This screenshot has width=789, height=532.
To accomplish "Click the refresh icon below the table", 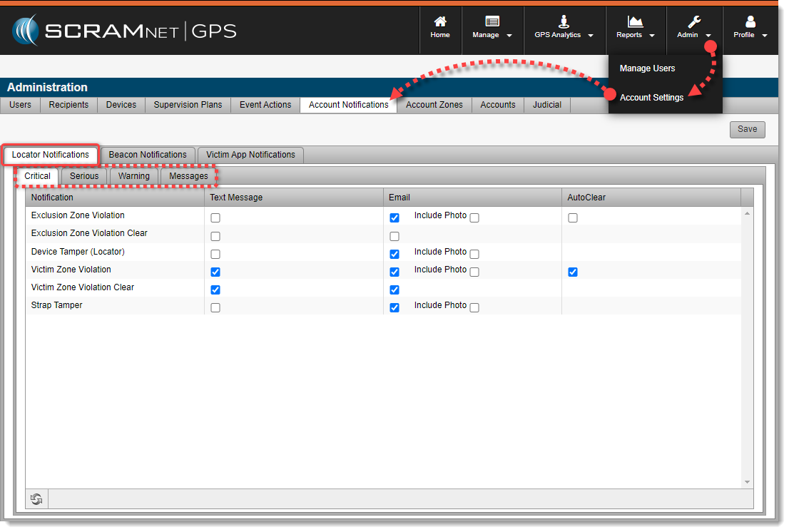I will coord(36,500).
